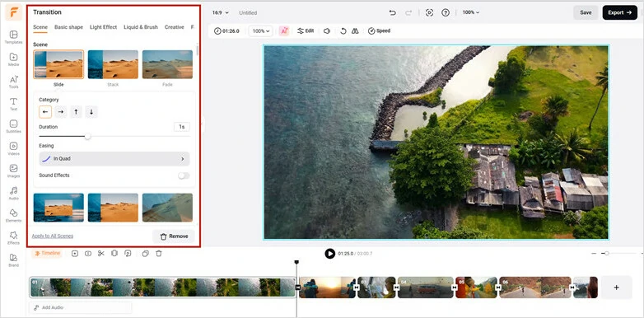Image resolution: width=644 pixels, height=318 pixels.
Task: Click the timeline zoom slider handle
Action: [x=606, y=254]
